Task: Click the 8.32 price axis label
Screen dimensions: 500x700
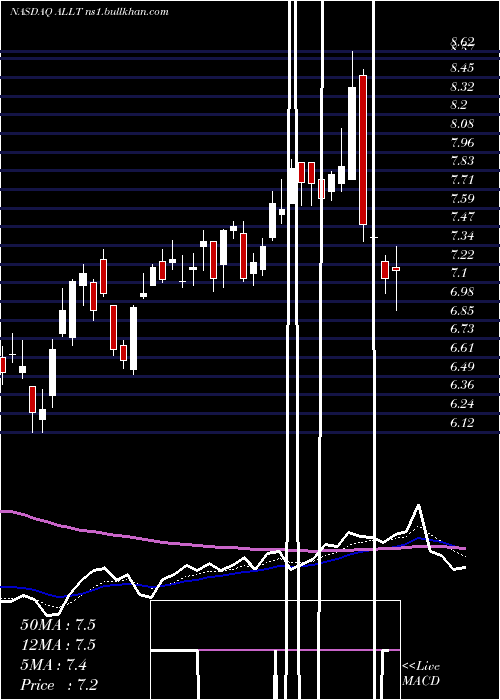Action: pos(462,87)
